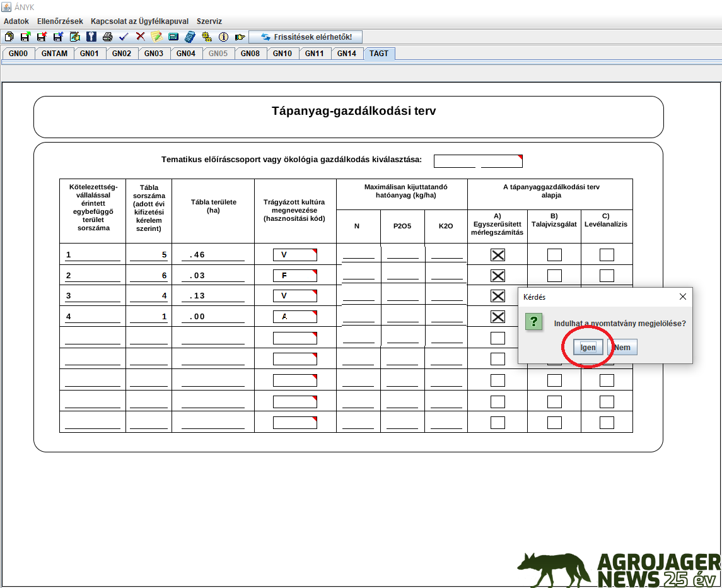Check Talajvizsgálat box in row 1
Image resolution: width=722 pixels, height=588 pixels.
pyautogui.click(x=554, y=255)
